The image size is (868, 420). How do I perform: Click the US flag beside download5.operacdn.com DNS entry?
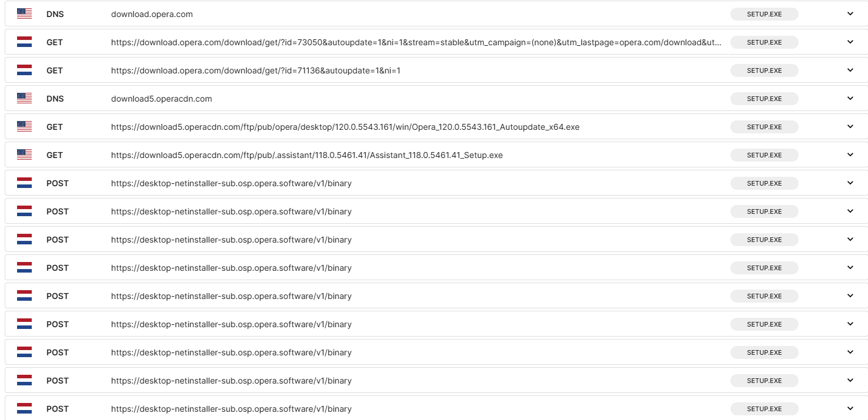pos(24,99)
